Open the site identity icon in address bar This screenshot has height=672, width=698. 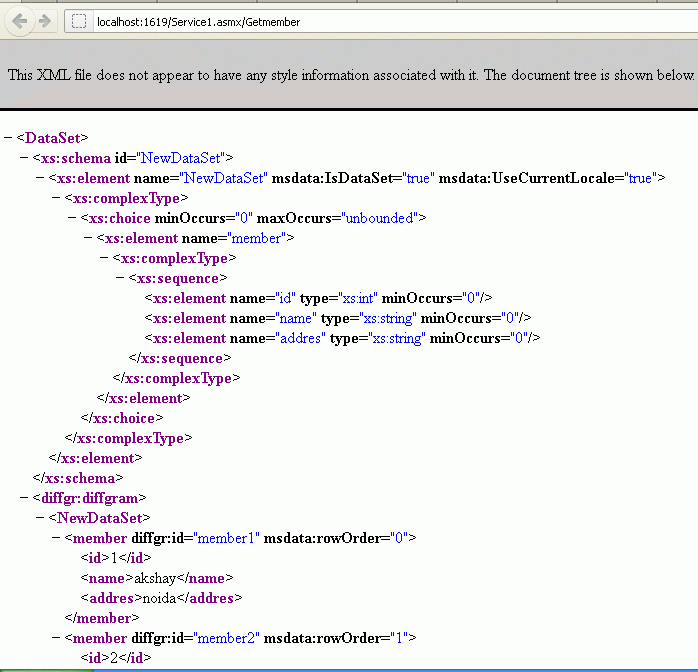tap(79, 21)
